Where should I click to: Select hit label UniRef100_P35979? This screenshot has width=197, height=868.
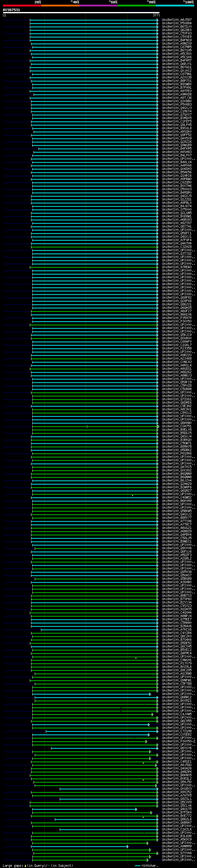click(x=177, y=318)
